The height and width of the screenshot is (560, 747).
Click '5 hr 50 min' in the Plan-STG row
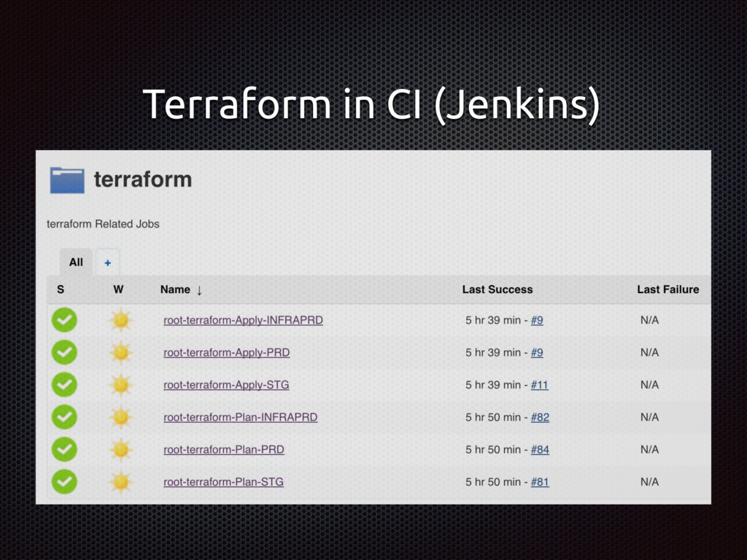point(493,482)
